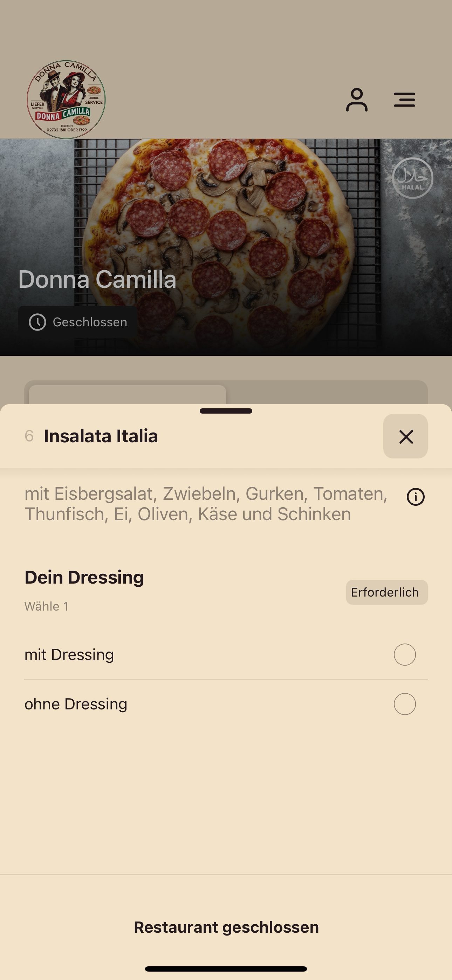
Task: Open the Geschlossen opening hours badge
Action: click(x=78, y=322)
